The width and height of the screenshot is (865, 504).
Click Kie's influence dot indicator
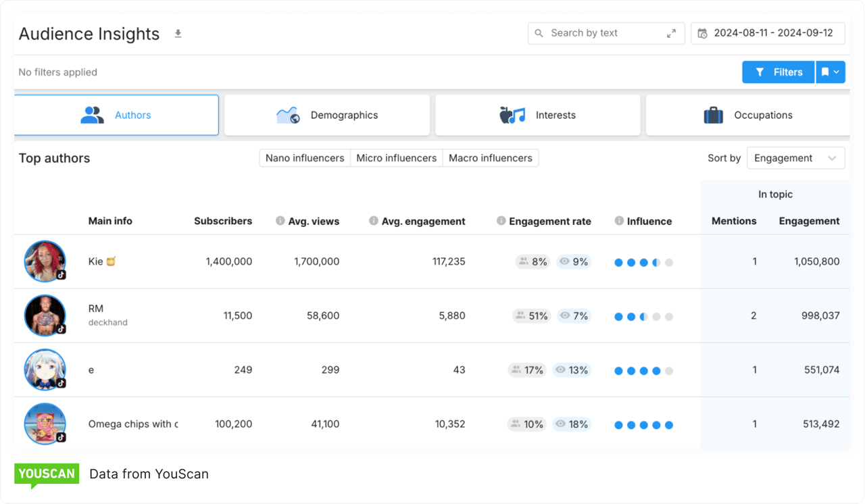pos(643,261)
